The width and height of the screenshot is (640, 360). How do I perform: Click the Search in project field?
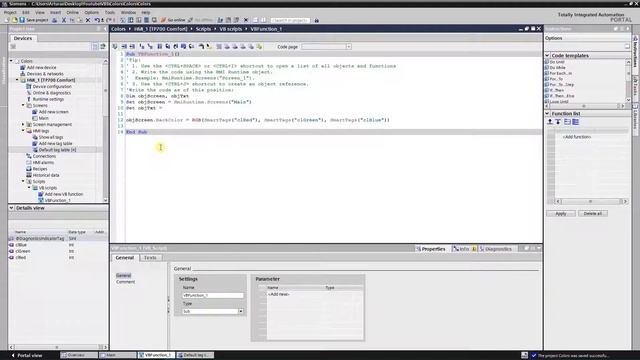290,20
